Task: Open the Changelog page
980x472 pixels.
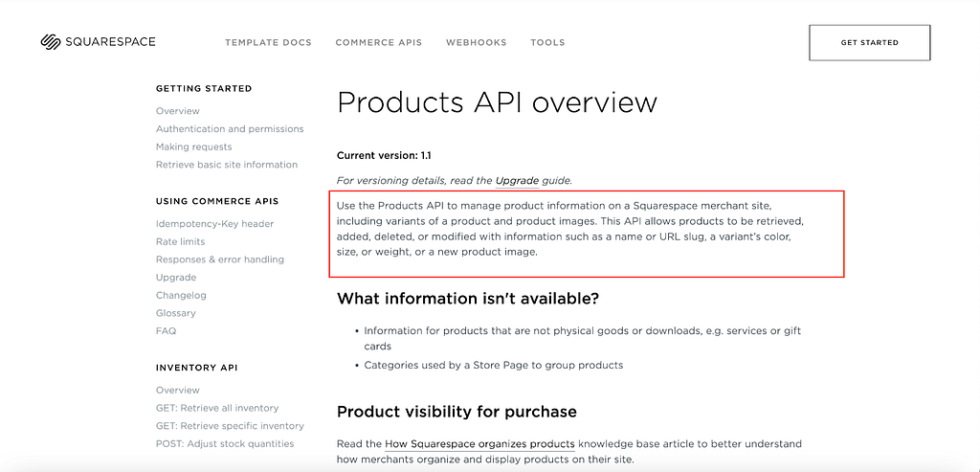Action: pyautogui.click(x=181, y=295)
